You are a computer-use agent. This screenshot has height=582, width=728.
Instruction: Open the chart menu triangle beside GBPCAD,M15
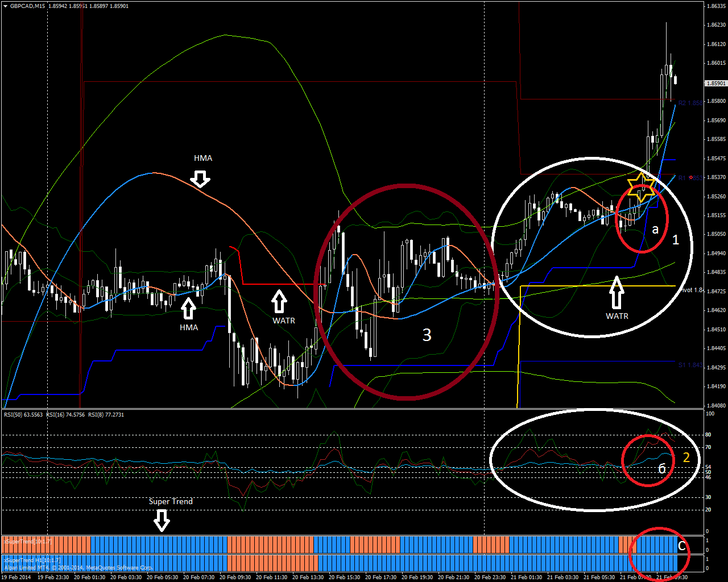(5, 6)
